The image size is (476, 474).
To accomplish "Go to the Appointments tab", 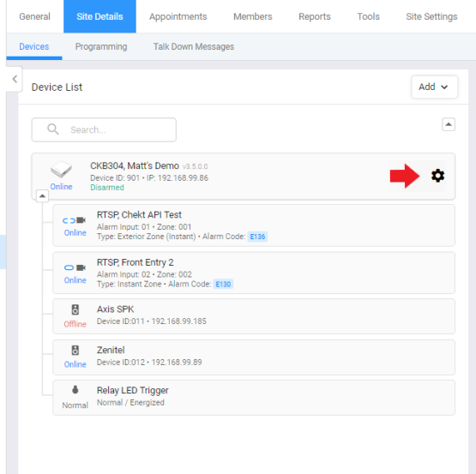I will click(x=178, y=16).
